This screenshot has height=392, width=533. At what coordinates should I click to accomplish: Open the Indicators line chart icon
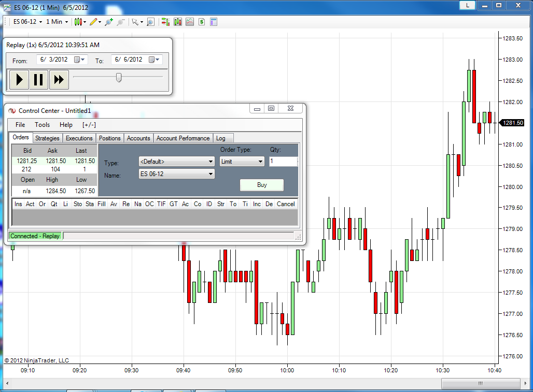[190, 22]
